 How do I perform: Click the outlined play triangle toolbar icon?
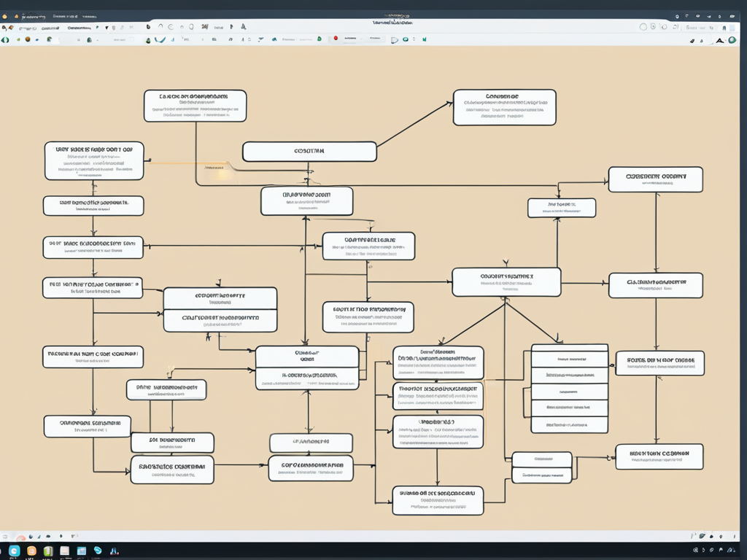[x=395, y=40]
